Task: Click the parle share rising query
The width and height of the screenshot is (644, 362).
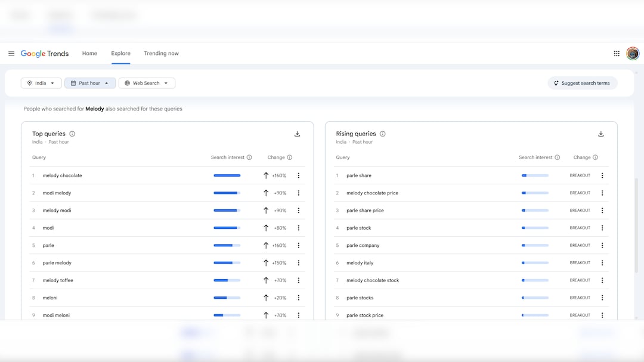Action: (359, 175)
